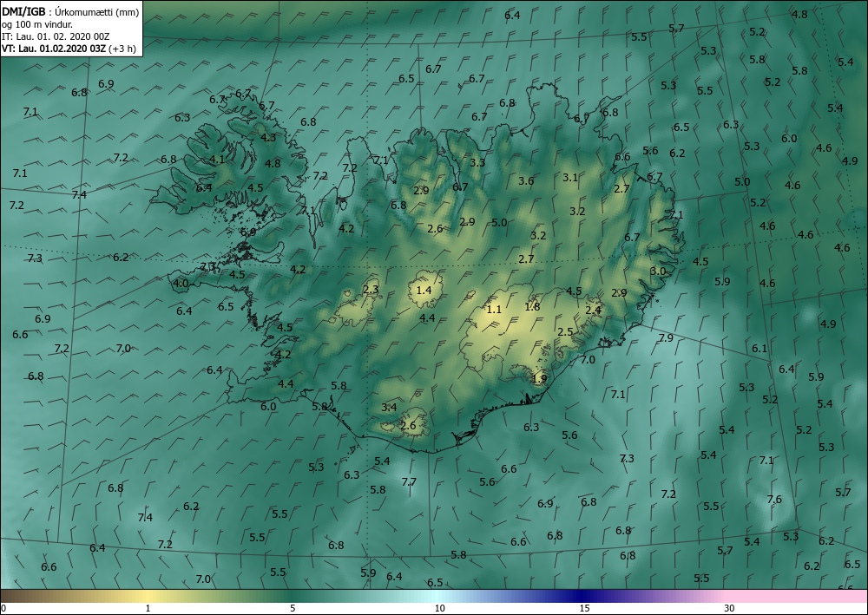Click the 'VT: Lau. 01.02.2020 03Z (+3 h)' line
Viewport: 868px width, 615px height.
coord(69,48)
